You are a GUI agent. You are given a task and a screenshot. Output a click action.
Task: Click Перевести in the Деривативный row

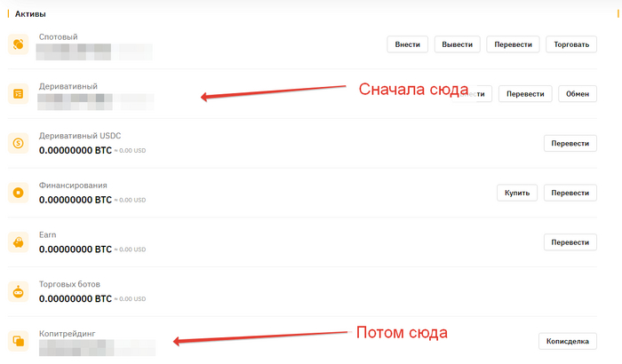click(x=525, y=94)
